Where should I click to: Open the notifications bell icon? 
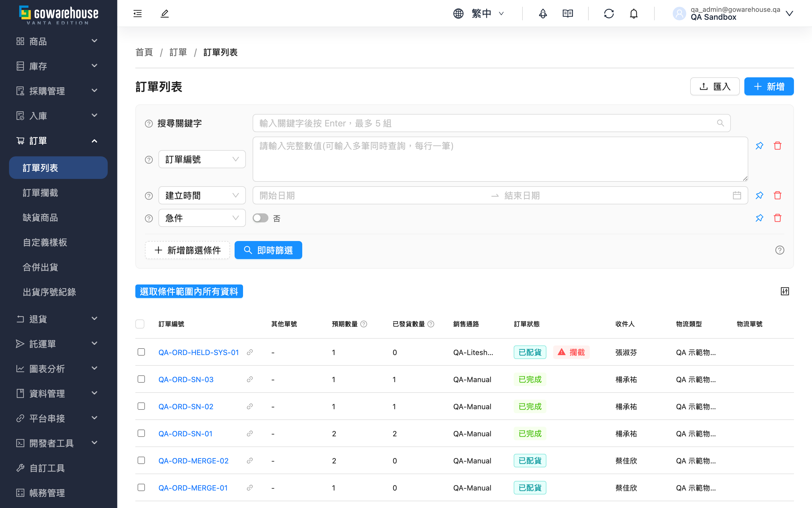point(634,14)
